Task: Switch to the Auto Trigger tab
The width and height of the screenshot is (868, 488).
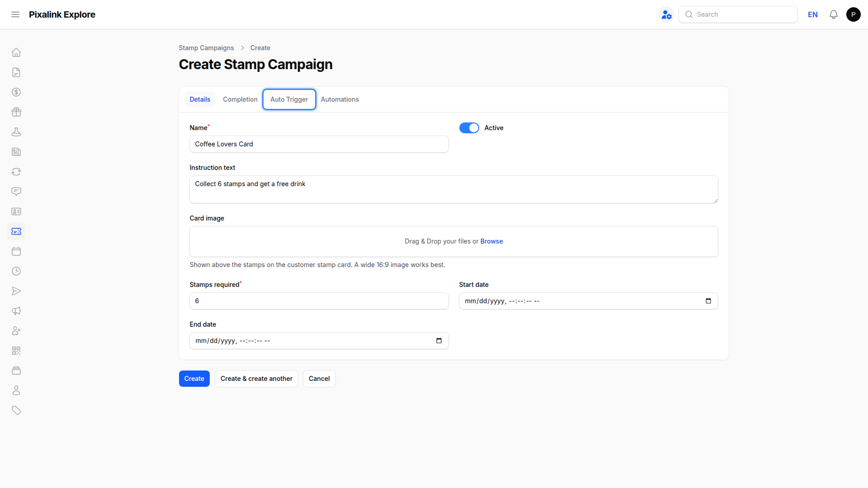Action: pos(289,99)
